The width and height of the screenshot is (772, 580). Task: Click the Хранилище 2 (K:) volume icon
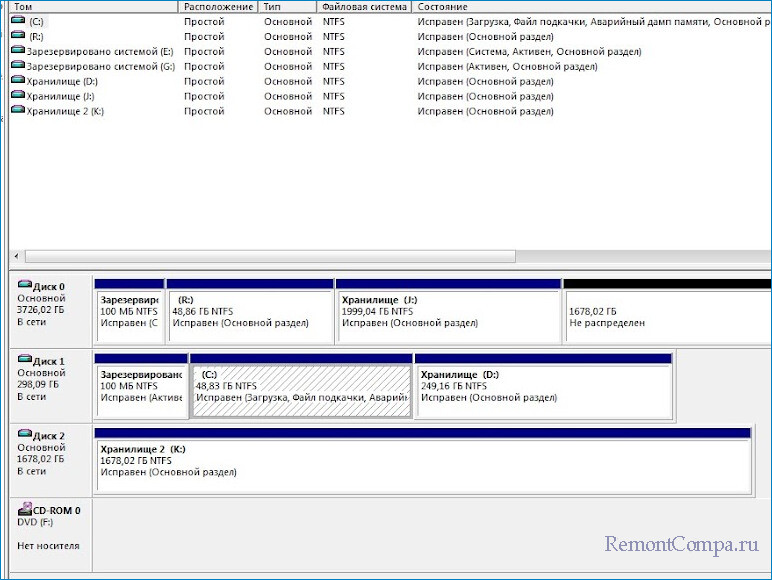point(18,111)
